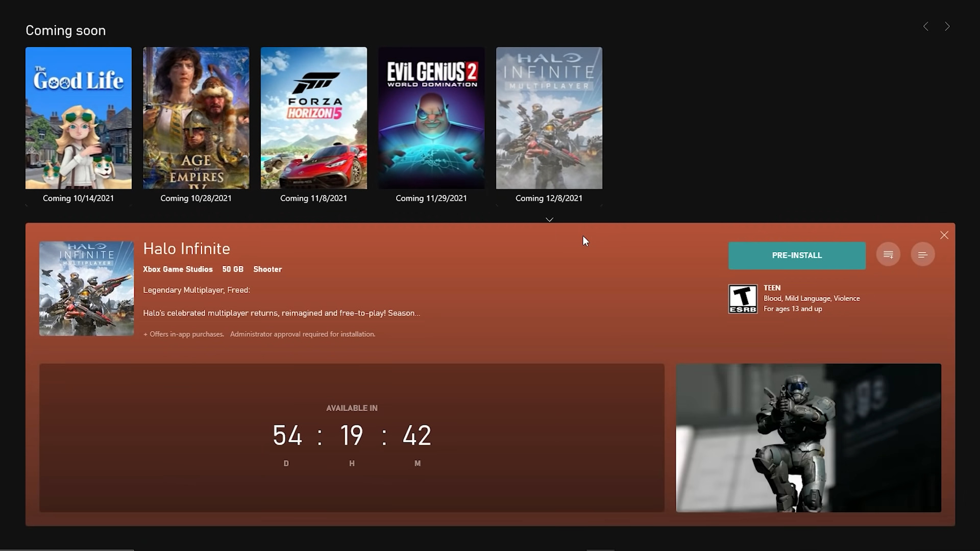Advance the Coming soon carousel with right arrow

948,26
